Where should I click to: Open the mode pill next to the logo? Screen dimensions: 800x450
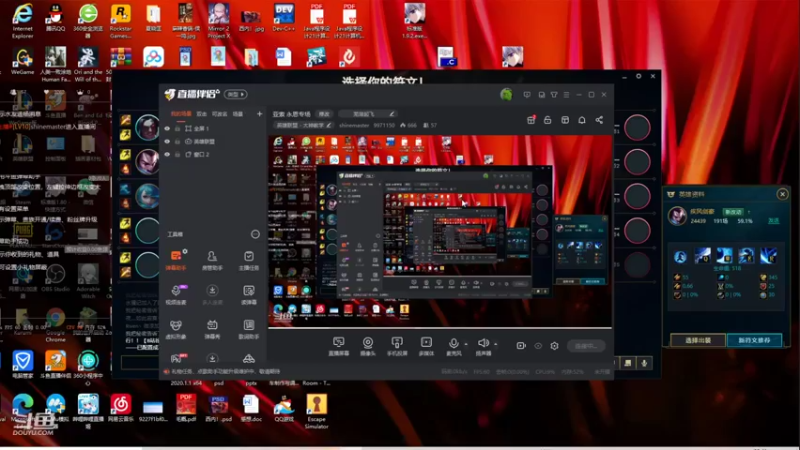coord(236,94)
